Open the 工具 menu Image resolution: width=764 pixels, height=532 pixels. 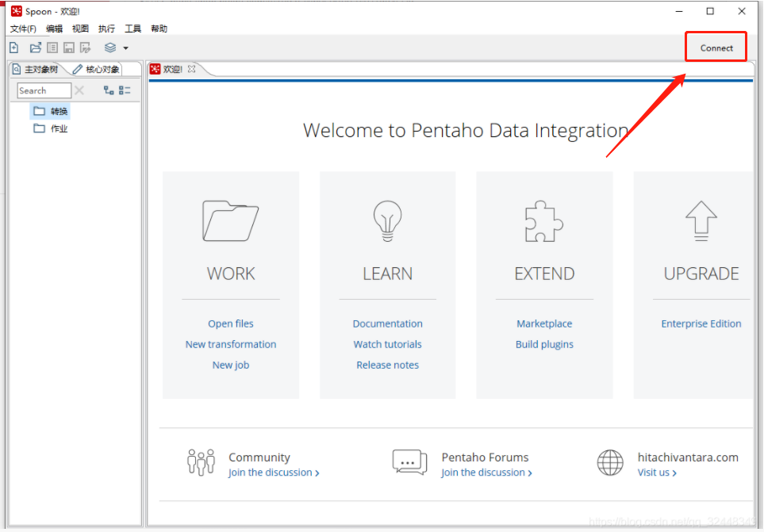pyautogui.click(x=132, y=29)
